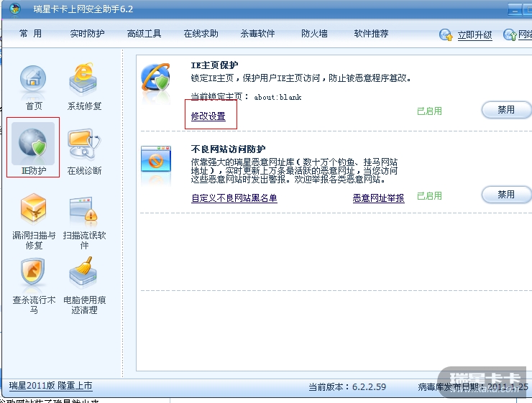The image size is (532, 403).
Task: Go to the 杀毒软件 tab
Action: point(257,34)
